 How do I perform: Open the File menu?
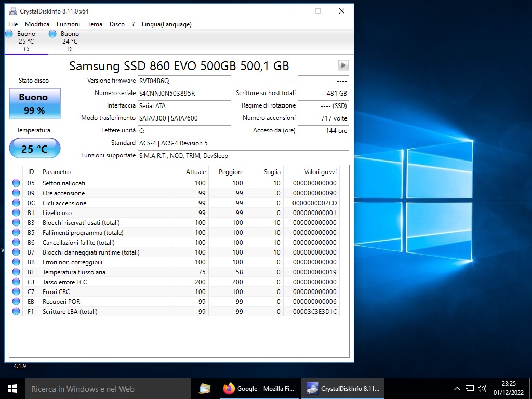pyautogui.click(x=13, y=24)
